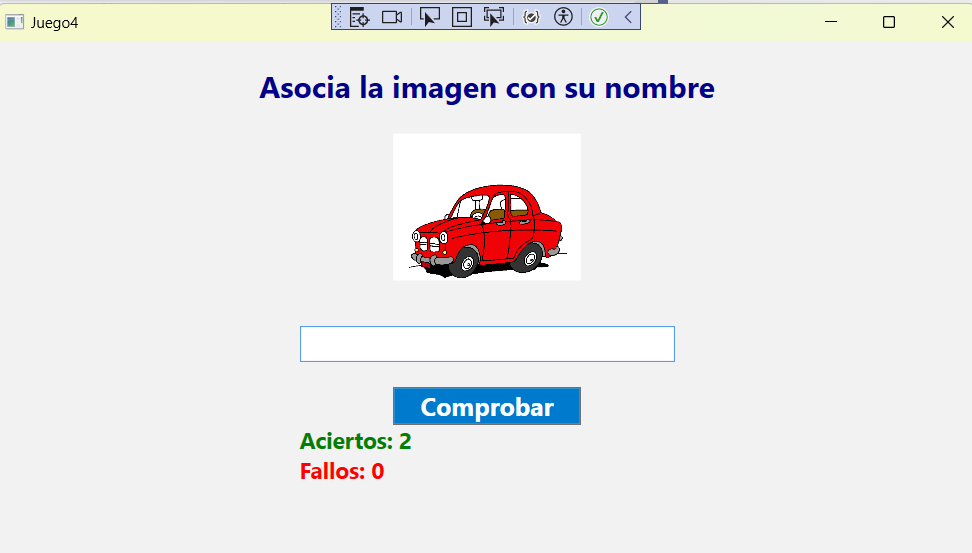Click the 'Asocia la imagen con su nombre' heading
This screenshot has width=972, height=553.
pos(487,87)
